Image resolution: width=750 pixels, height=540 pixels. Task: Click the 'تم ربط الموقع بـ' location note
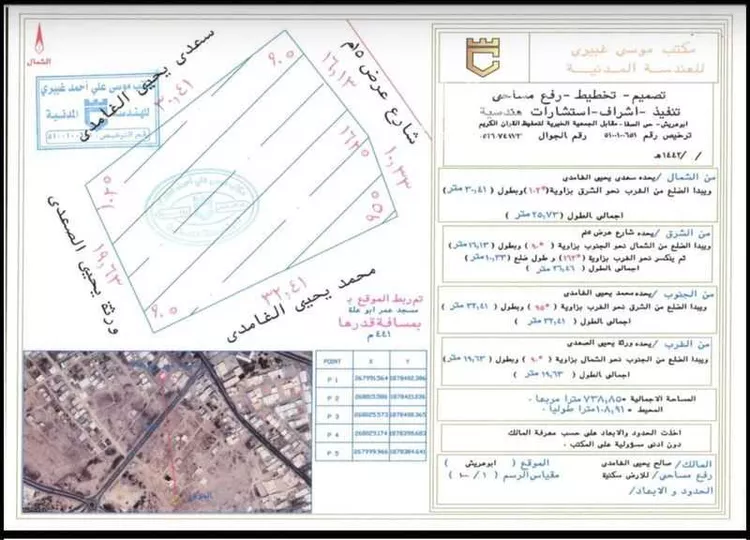point(385,299)
